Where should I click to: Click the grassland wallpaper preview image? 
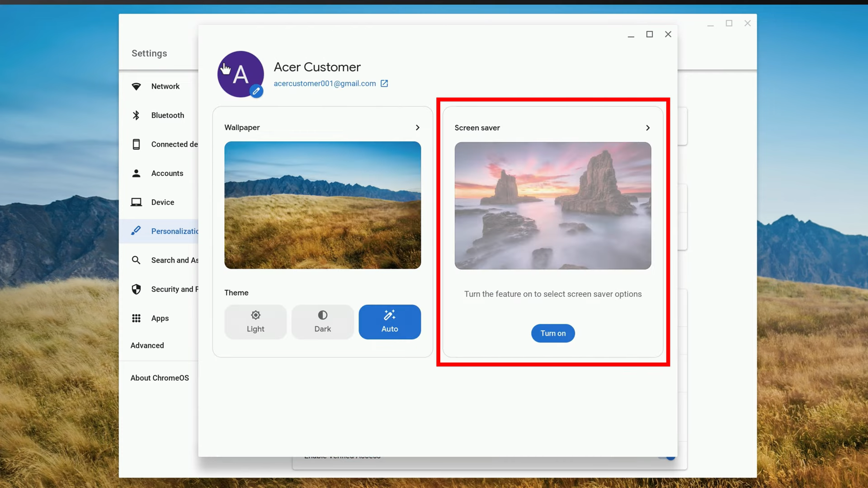[322, 205]
